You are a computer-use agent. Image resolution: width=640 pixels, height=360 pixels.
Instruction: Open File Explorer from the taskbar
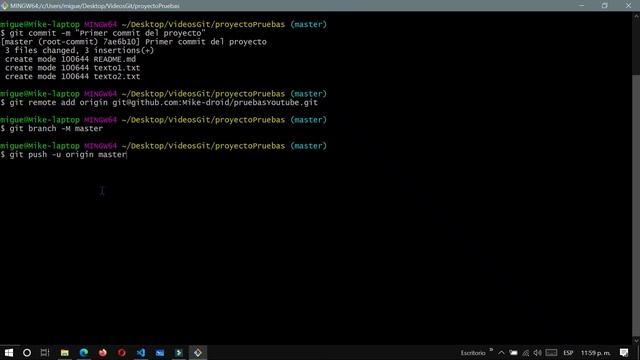point(64,353)
